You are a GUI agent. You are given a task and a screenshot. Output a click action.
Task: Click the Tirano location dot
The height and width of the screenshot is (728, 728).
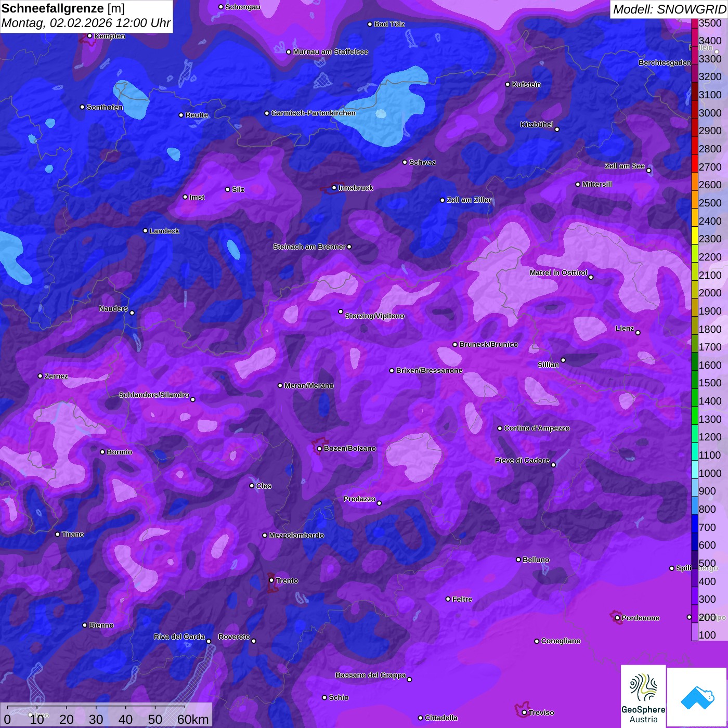pyautogui.click(x=58, y=534)
